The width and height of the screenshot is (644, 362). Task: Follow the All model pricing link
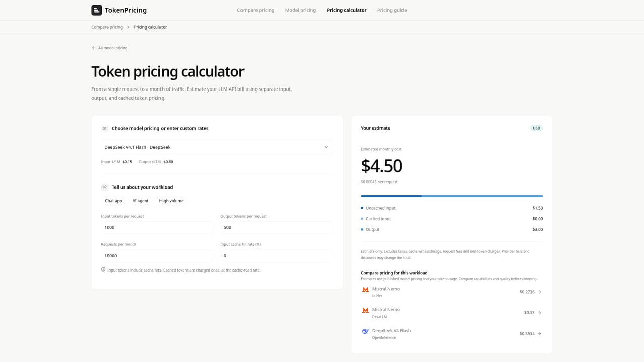coord(113,48)
